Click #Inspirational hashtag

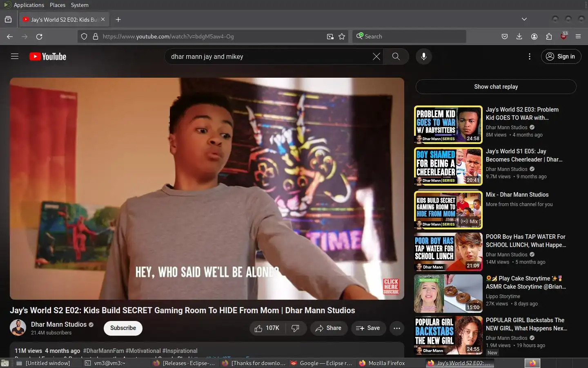(180, 351)
